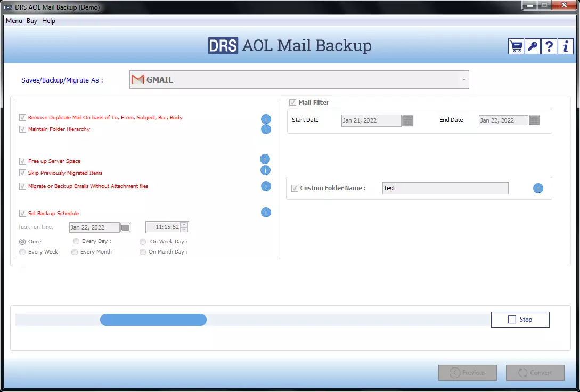Toggle Free up Server Space checkbox
This screenshot has width=580, height=392.
point(22,161)
